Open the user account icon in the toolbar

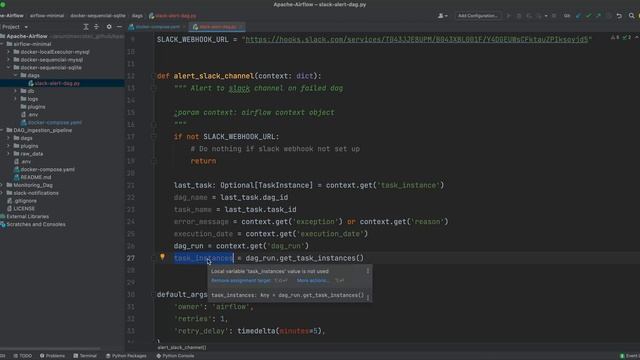tap(442, 16)
